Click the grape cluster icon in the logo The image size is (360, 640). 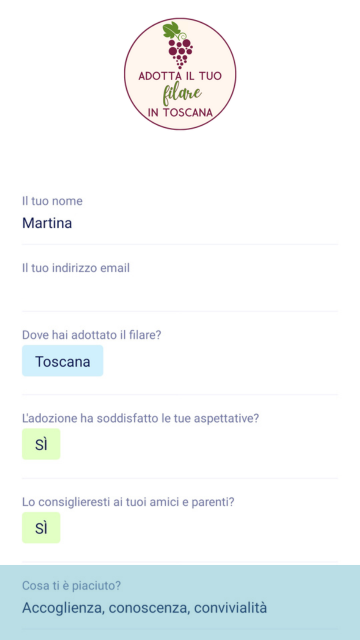pyautogui.click(x=180, y=53)
